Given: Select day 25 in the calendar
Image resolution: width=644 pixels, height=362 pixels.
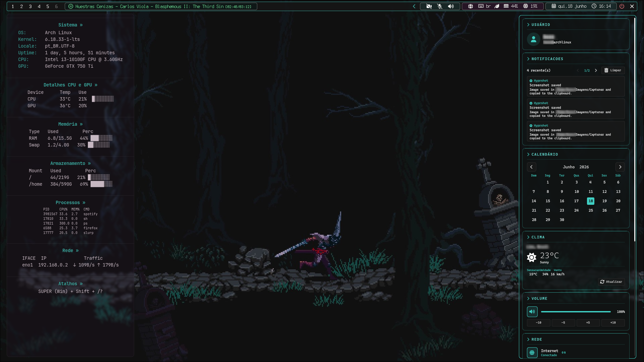Looking at the screenshot, I should 591,210.
